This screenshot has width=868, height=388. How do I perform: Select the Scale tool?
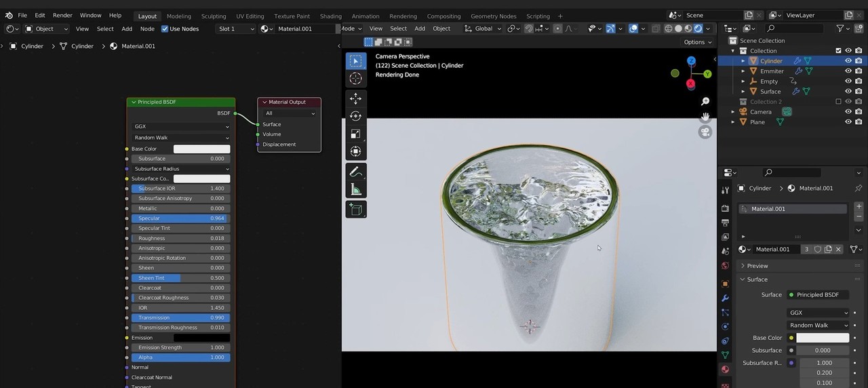click(355, 134)
